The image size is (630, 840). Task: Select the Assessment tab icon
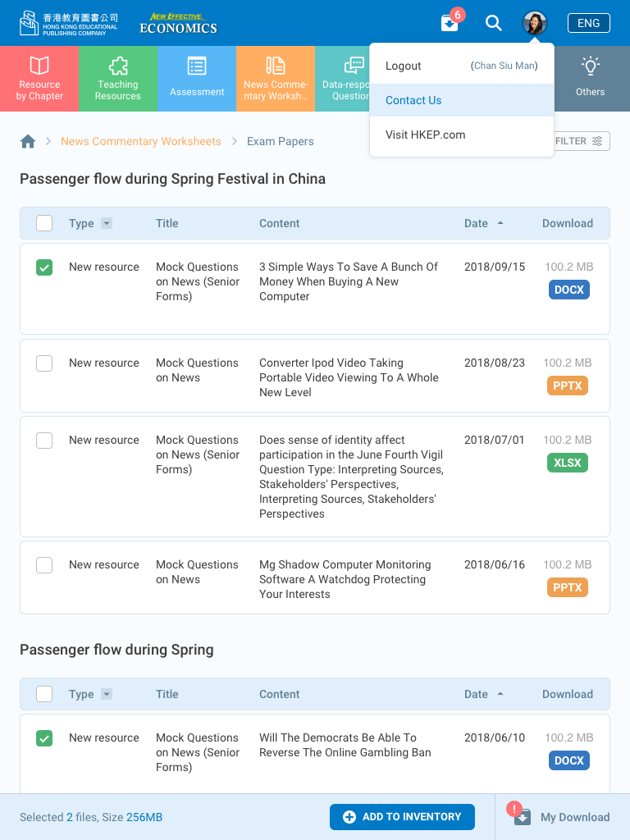pyautogui.click(x=197, y=67)
